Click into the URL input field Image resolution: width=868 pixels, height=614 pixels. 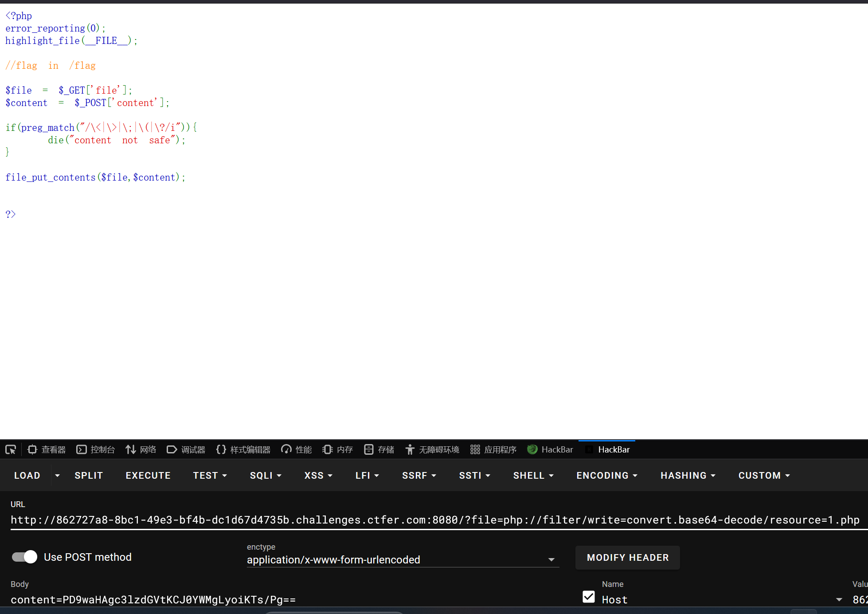point(434,520)
